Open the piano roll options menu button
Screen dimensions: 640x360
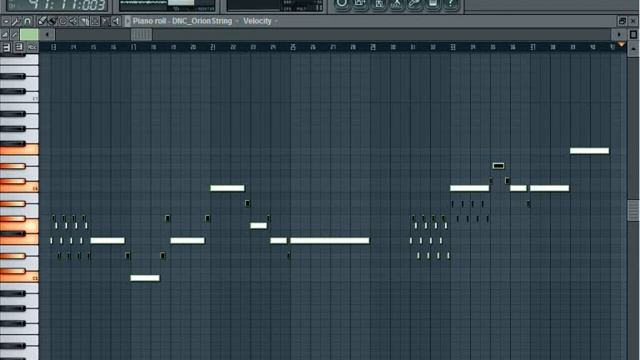[6, 21]
